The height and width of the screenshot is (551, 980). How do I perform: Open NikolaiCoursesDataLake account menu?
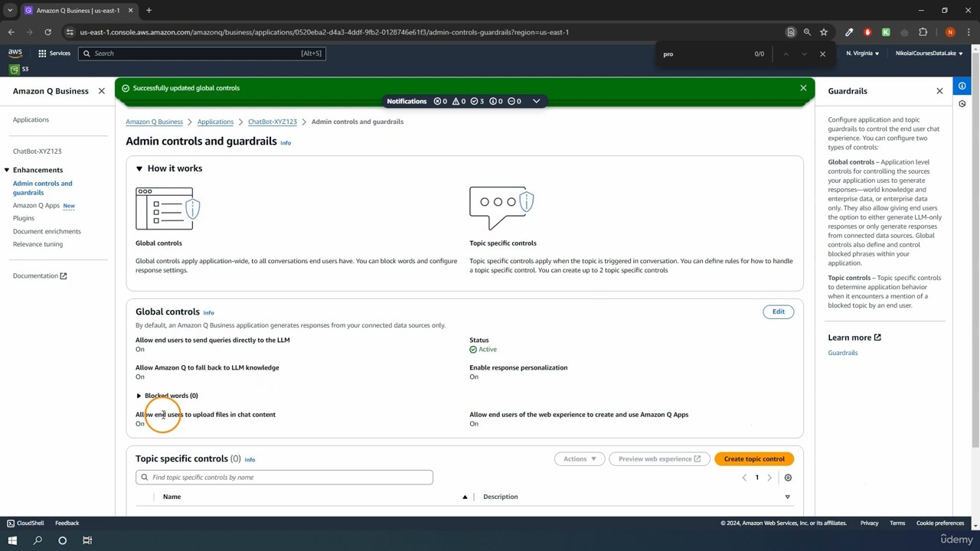[929, 54]
